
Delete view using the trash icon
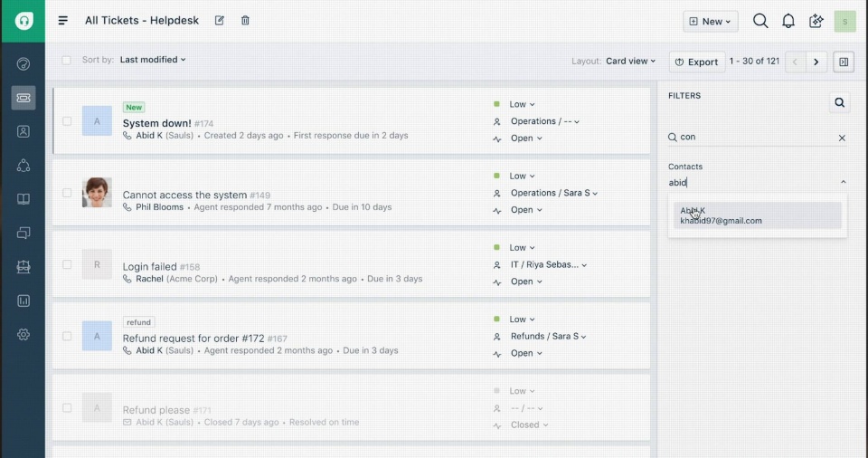click(245, 21)
